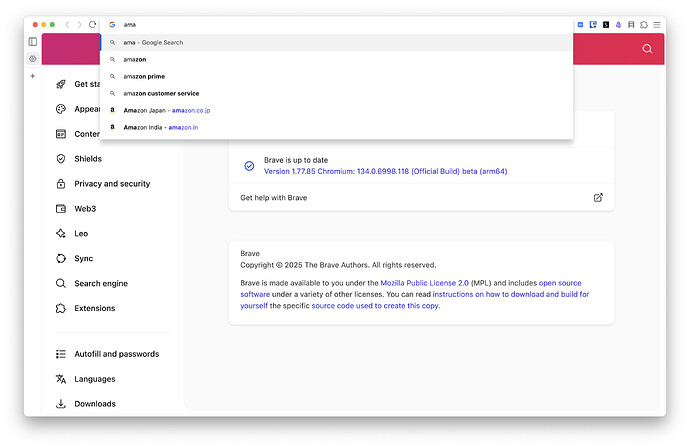Open the Brave hamburger menu

coord(657,24)
